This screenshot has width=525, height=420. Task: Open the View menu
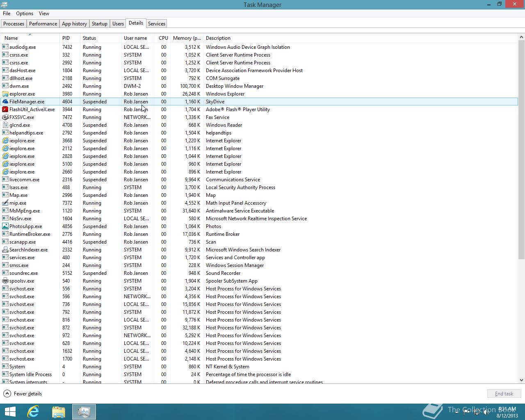(44, 14)
